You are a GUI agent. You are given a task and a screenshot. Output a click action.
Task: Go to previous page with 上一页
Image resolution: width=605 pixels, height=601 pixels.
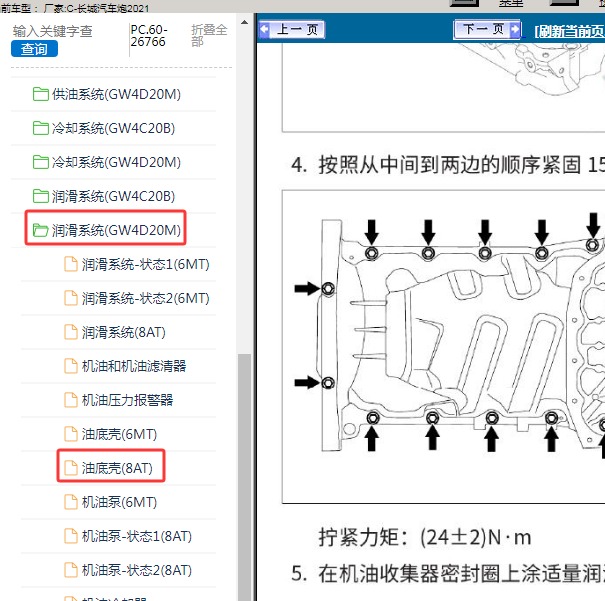pyautogui.click(x=292, y=29)
